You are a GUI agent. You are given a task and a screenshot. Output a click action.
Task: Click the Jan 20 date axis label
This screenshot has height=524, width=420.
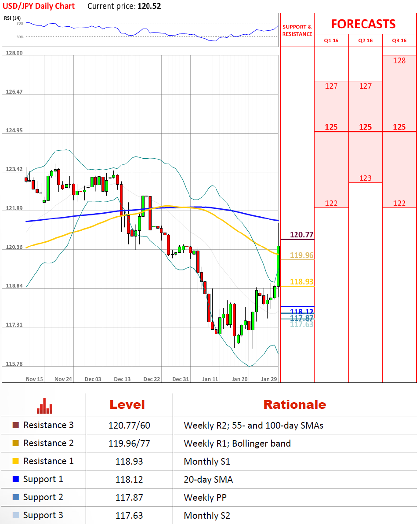(240, 379)
